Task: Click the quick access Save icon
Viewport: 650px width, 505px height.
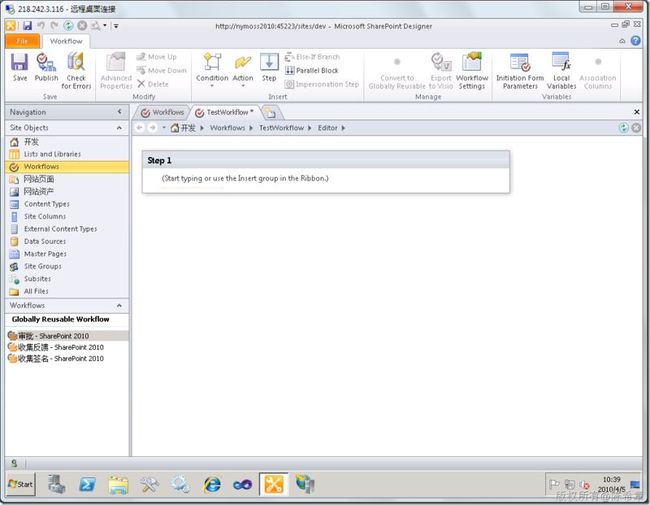Action: coord(27,26)
